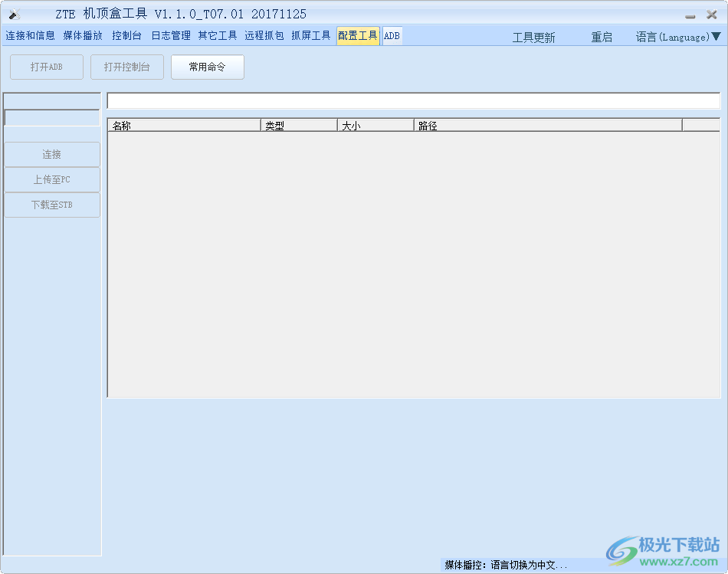Click the 重启 restart button
This screenshot has width=728, height=574.
coord(602,38)
